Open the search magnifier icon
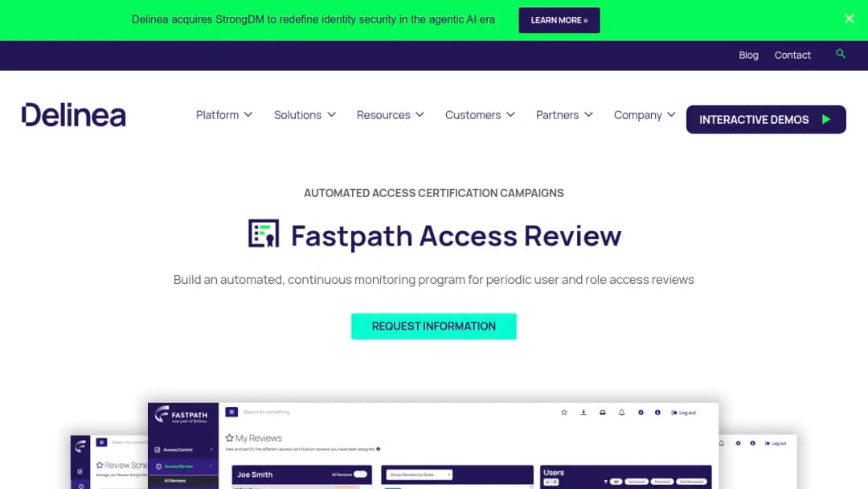The height and width of the screenshot is (489, 868). click(841, 54)
